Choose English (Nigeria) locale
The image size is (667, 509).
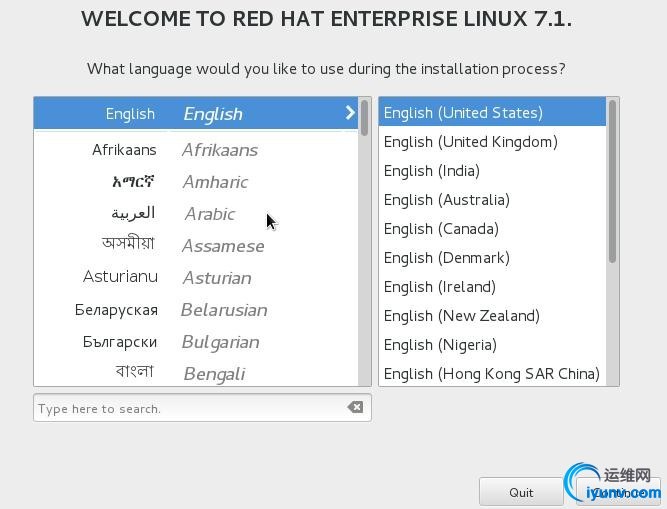click(492, 344)
